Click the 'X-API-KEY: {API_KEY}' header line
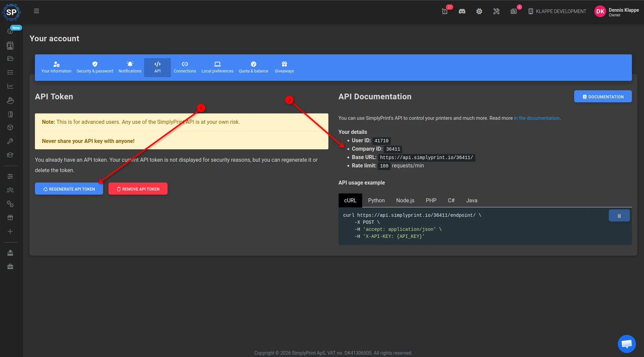The image size is (644, 357). point(389,237)
